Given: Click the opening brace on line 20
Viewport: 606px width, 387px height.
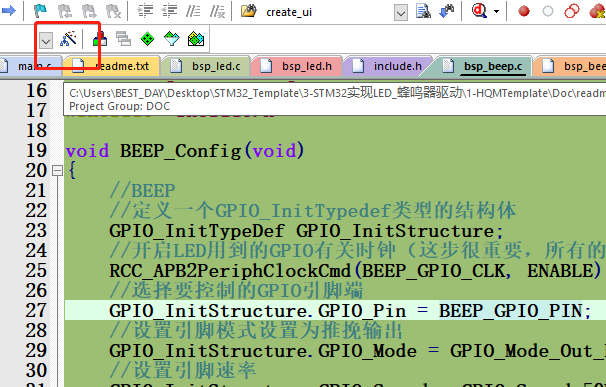Looking at the screenshot, I should (x=71, y=170).
